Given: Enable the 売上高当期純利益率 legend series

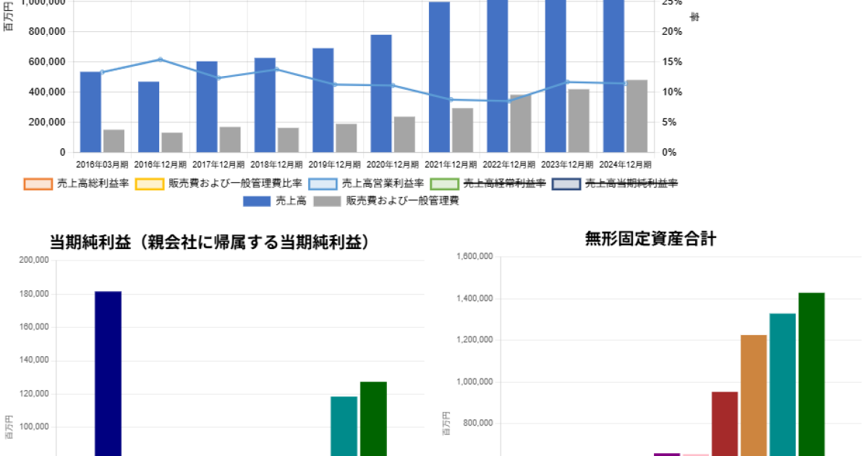Looking at the screenshot, I should click(x=615, y=185).
